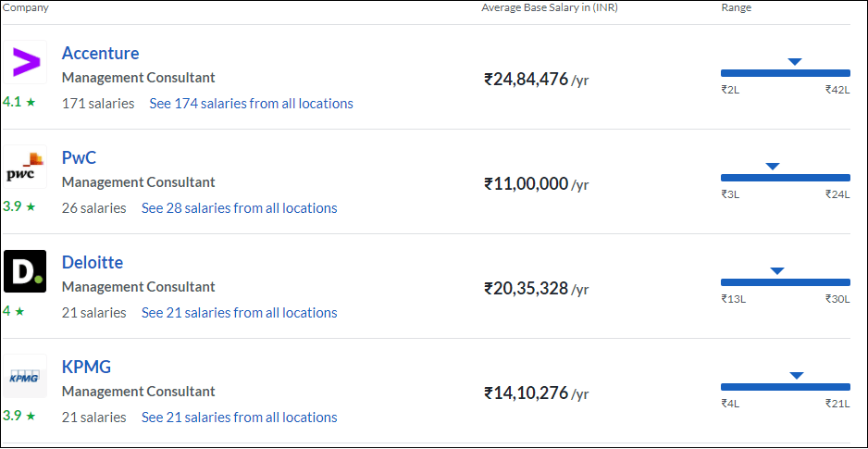Screen dimensions: 868x449
Task: Click the '26 salaries' text
Action: click(94, 208)
